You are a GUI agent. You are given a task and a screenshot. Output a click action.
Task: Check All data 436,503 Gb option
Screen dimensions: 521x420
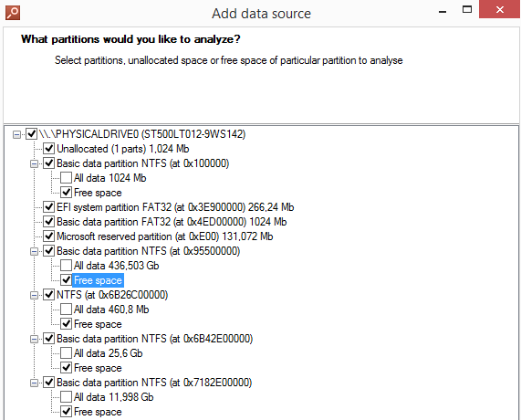pyautogui.click(x=66, y=266)
